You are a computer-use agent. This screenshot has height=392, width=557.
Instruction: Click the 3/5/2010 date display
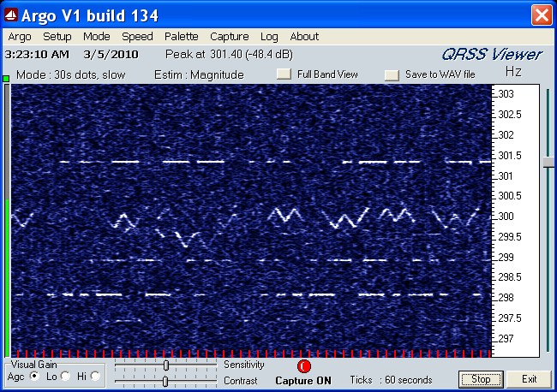[111, 55]
